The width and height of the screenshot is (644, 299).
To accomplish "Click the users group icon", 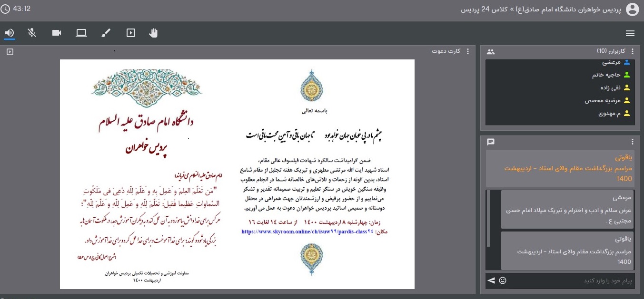I will click(491, 51).
